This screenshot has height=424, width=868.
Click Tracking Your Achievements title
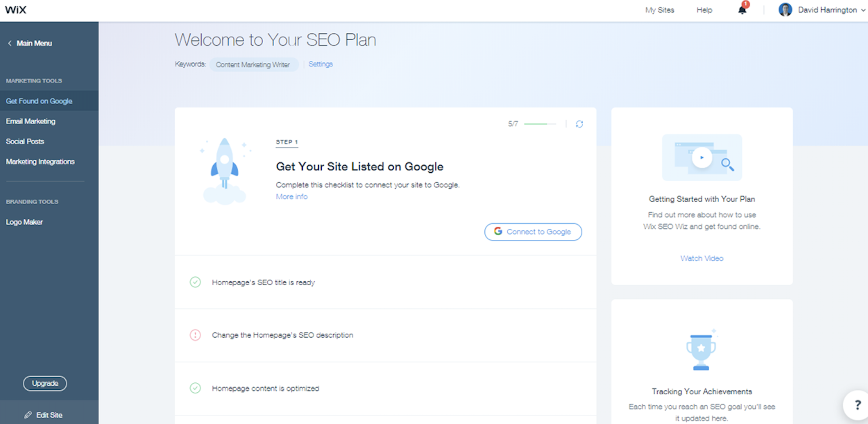[x=702, y=391]
